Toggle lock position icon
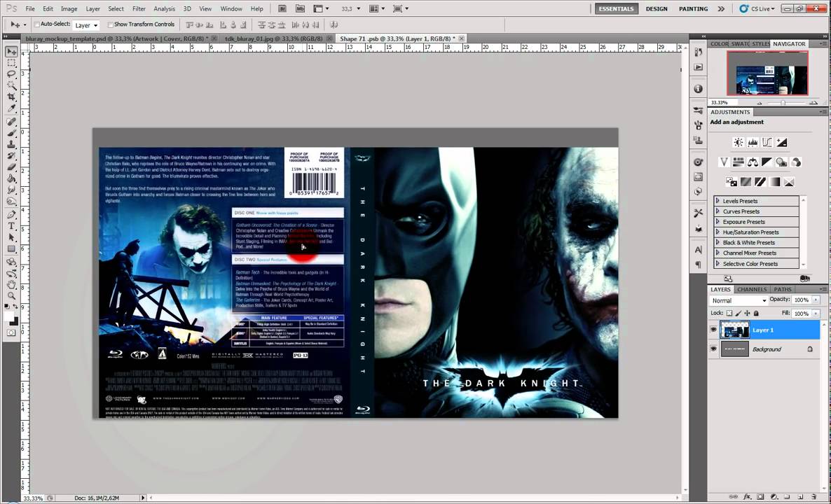The width and height of the screenshot is (831, 504). click(x=747, y=314)
